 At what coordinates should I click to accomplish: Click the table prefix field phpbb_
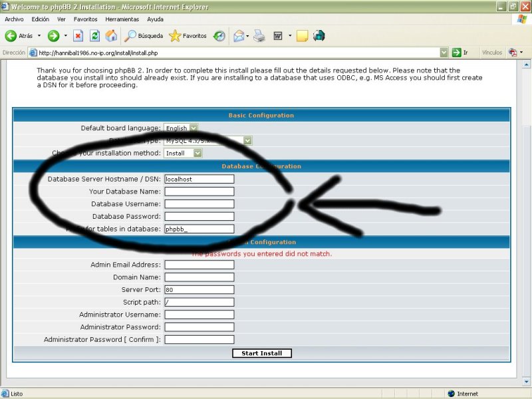tap(199, 229)
